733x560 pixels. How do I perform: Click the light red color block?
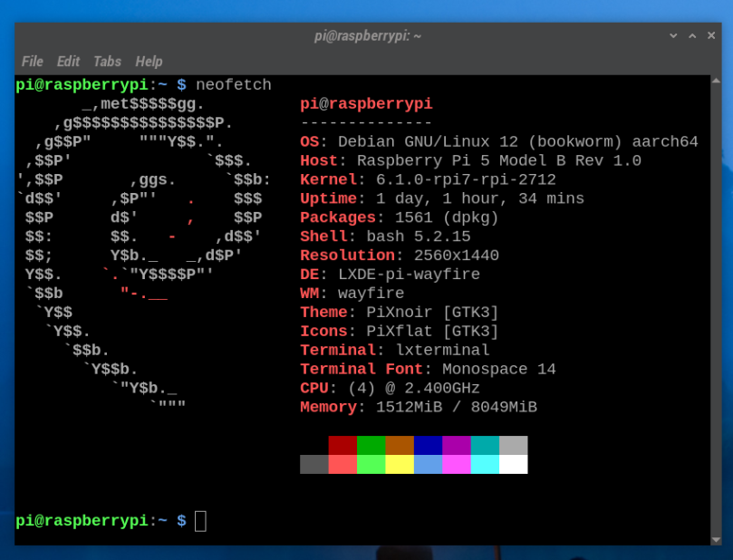(x=342, y=464)
